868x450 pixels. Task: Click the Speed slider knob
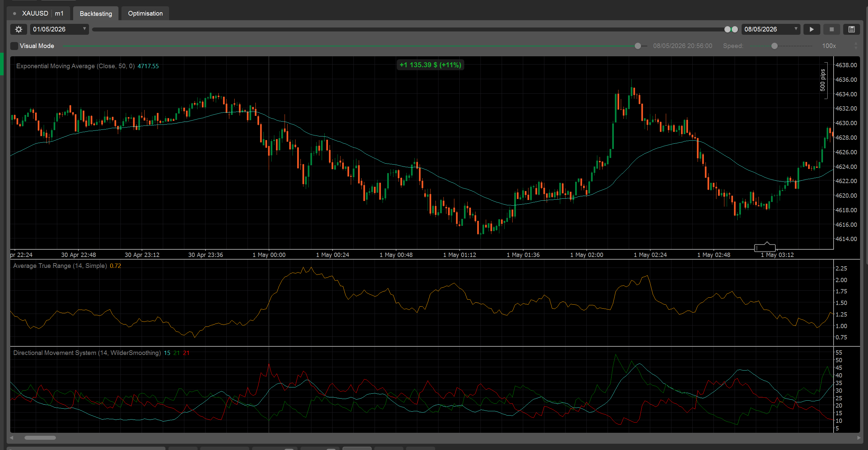775,46
